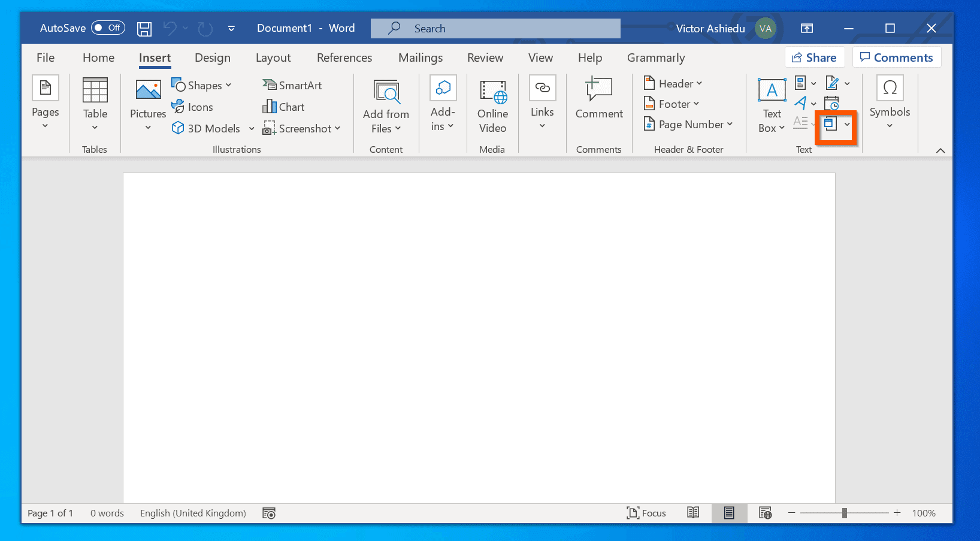Insert an Online Video
This screenshot has width=980, height=541.
[x=492, y=106]
